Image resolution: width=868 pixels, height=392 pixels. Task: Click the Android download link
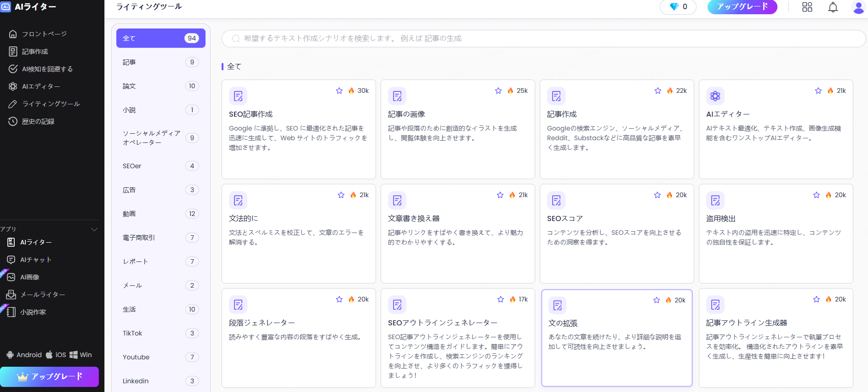(24, 355)
